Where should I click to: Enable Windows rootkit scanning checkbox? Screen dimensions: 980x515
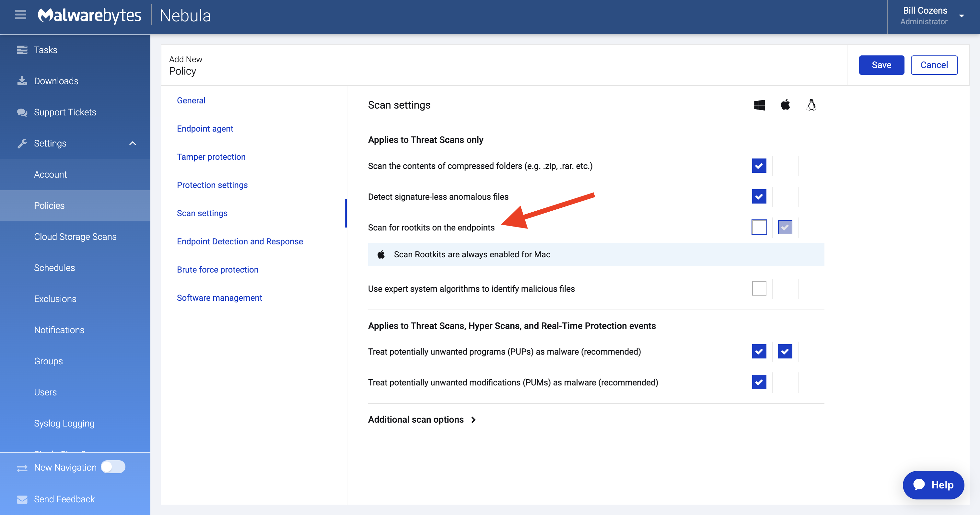[759, 227]
